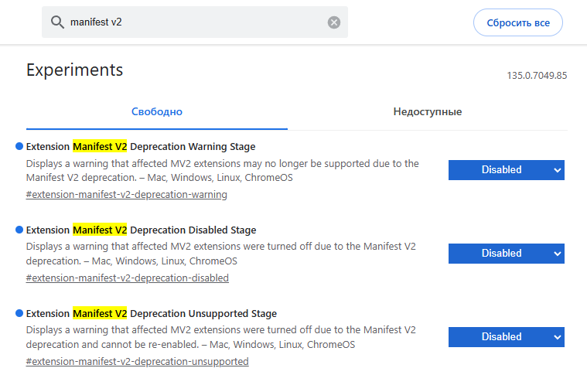
Task: Open the 'Недоступные' tab
Action: coord(427,112)
